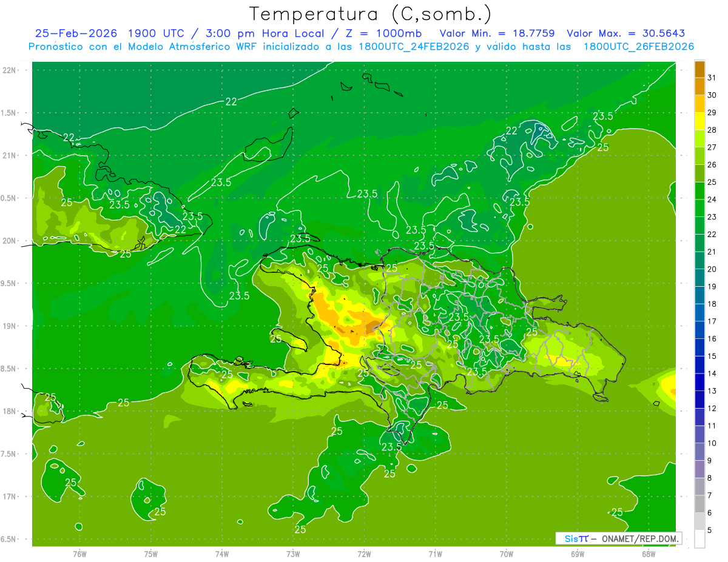728x562 pixels.
Task: Click the "22N" latitude axis label
Action: click(8, 70)
